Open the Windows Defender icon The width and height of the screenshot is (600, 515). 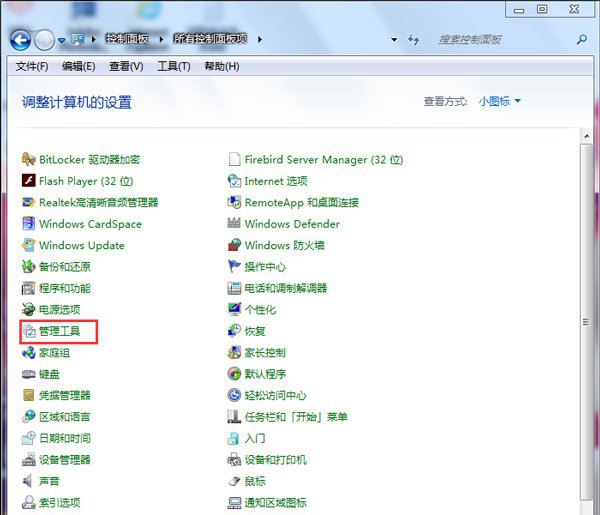234,223
